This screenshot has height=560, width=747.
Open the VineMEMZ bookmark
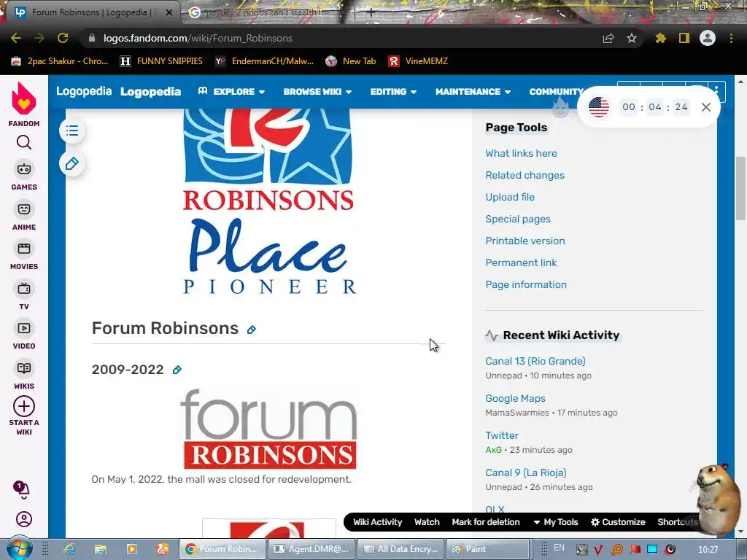[418, 61]
